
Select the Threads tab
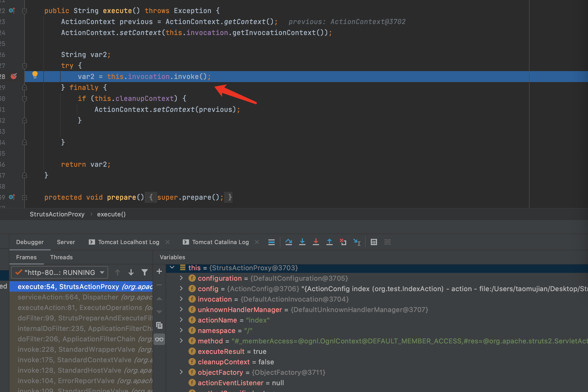point(61,257)
